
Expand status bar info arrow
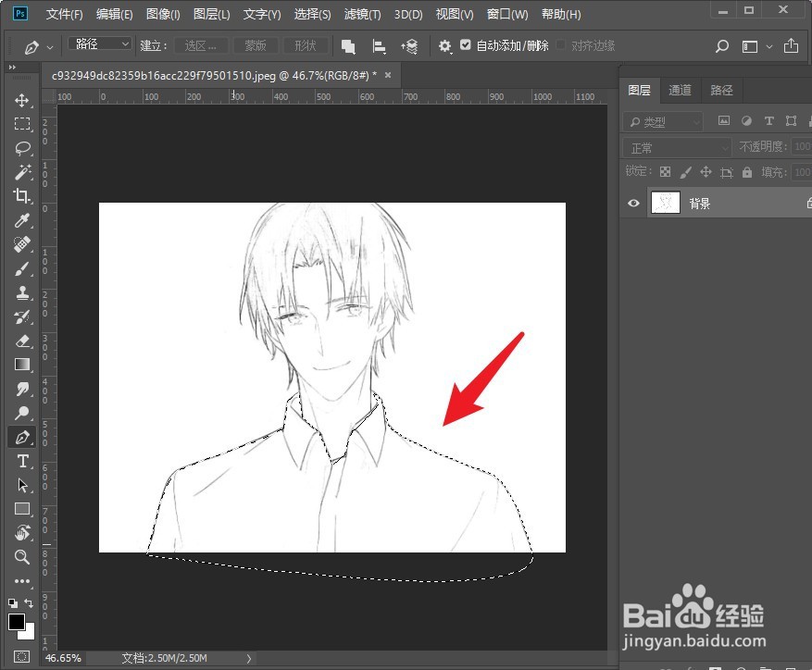248,658
